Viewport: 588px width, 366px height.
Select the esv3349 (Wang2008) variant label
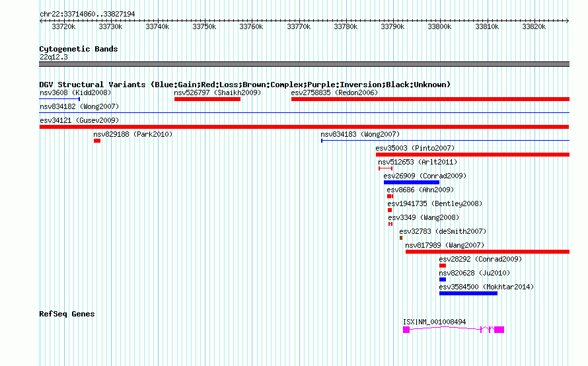tap(423, 217)
